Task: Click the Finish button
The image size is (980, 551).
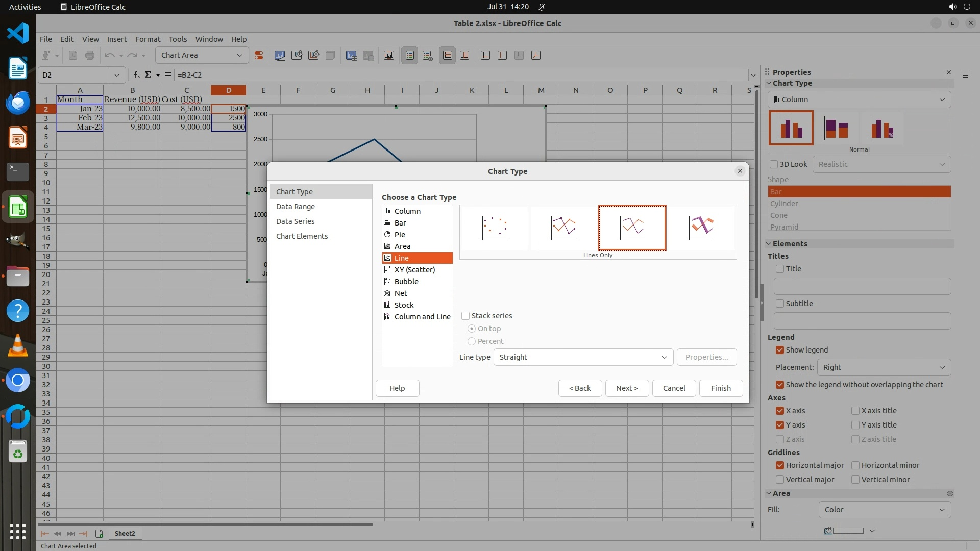Action: pyautogui.click(x=721, y=388)
